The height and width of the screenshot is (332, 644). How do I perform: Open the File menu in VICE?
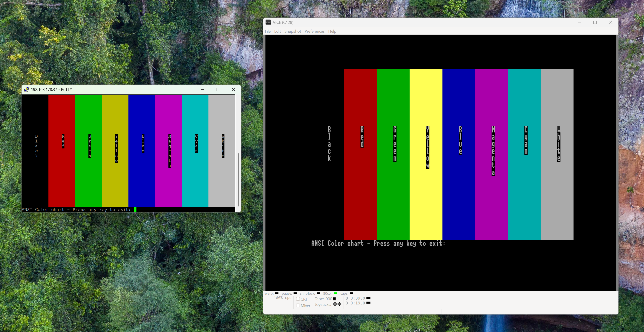tap(268, 31)
